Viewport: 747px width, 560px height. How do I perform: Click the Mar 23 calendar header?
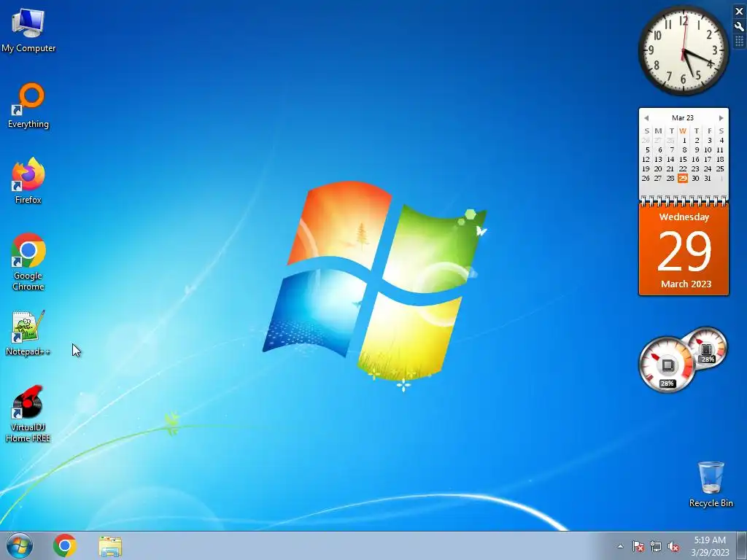click(683, 117)
